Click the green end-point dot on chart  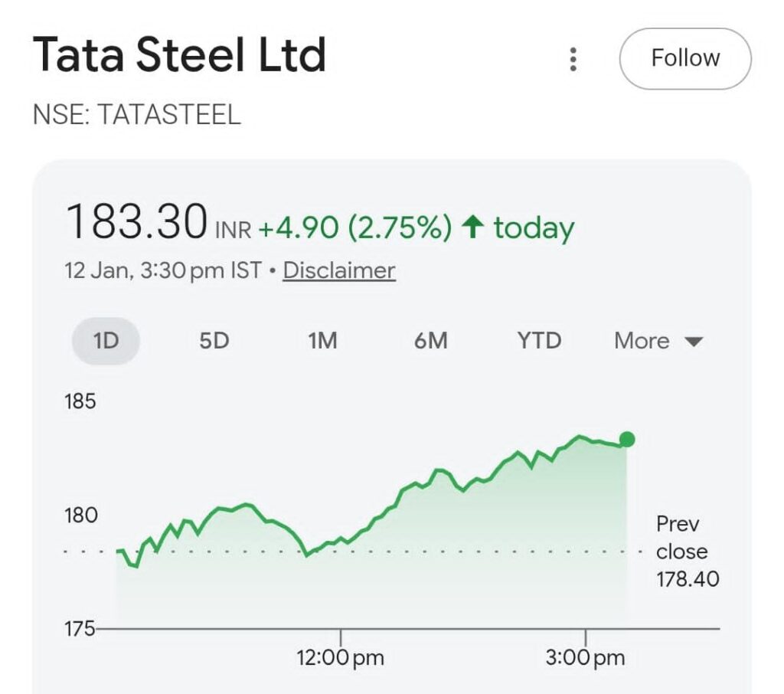click(627, 439)
